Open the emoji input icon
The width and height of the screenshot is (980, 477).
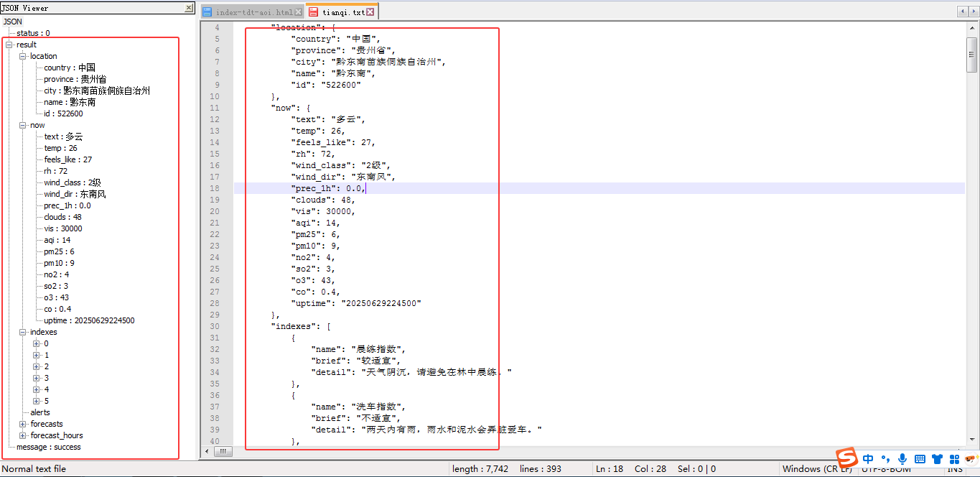(971, 458)
